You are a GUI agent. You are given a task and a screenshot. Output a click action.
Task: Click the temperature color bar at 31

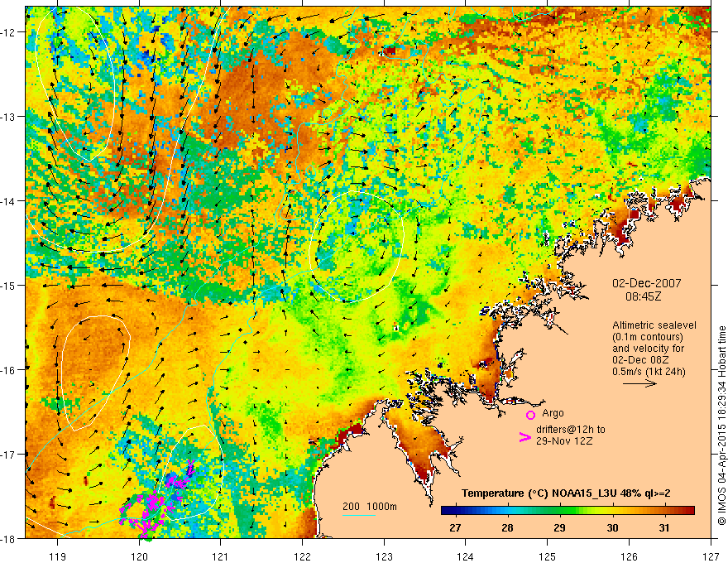pyautogui.click(x=664, y=511)
